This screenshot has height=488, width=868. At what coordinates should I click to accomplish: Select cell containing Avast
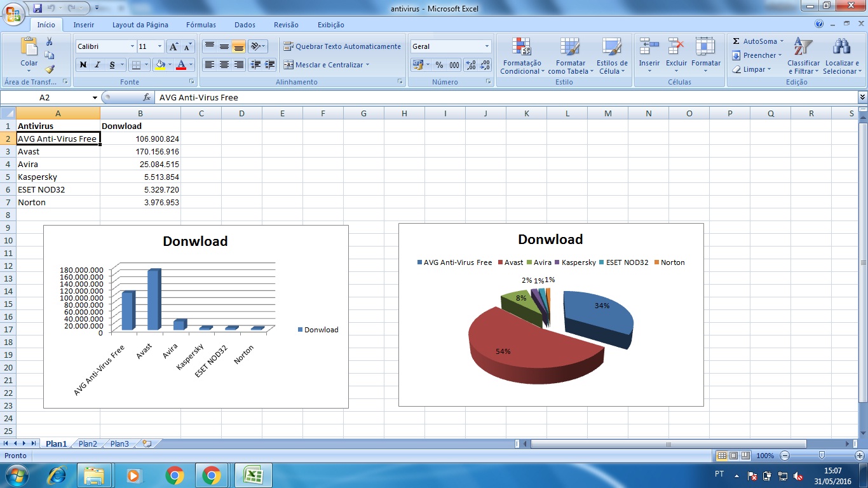(58, 151)
